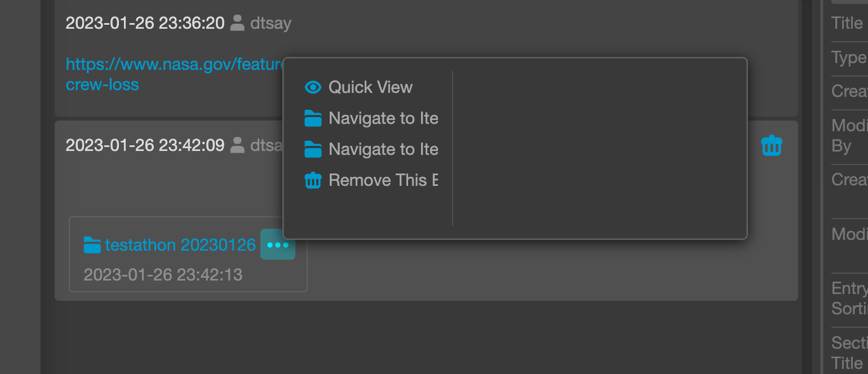
Task: Click the Title field label in right panel
Action: pyautogui.click(x=847, y=23)
